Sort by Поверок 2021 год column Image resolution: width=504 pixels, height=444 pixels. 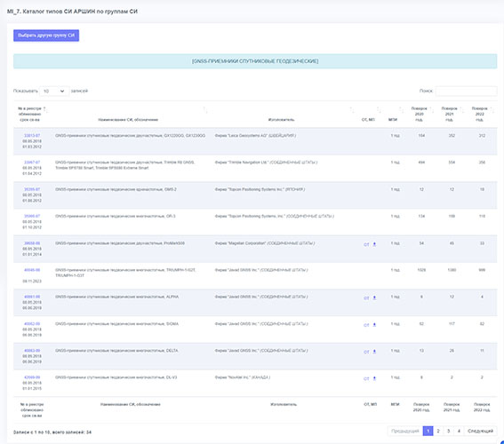point(462,110)
